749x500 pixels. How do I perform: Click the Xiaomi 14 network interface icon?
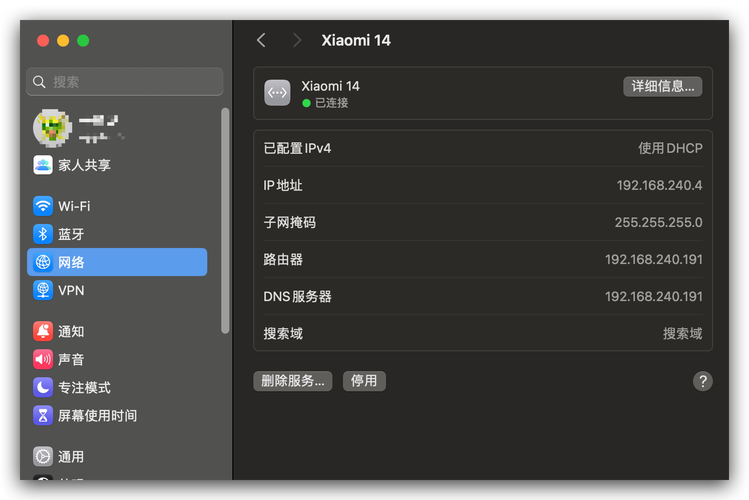coord(277,93)
